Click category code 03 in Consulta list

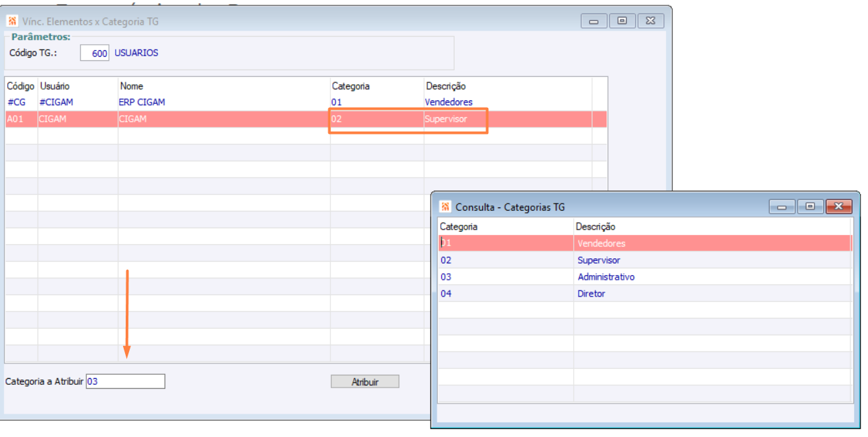coord(446,276)
